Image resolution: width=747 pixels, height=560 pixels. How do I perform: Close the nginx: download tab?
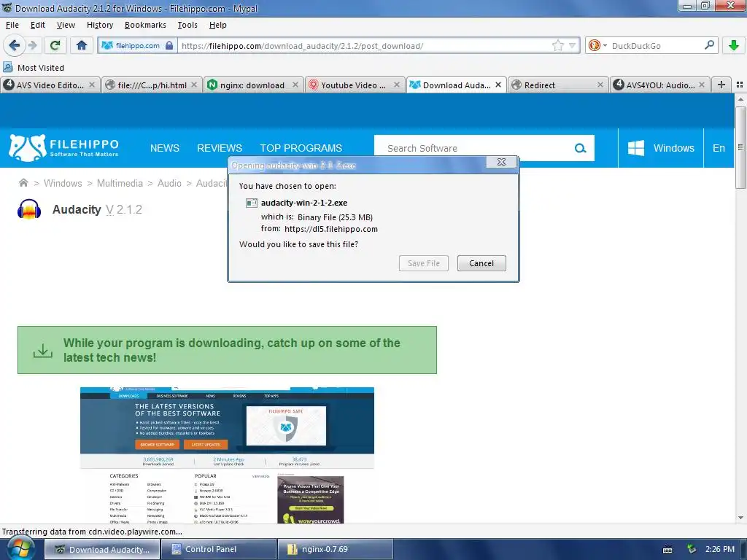point(295,85)
